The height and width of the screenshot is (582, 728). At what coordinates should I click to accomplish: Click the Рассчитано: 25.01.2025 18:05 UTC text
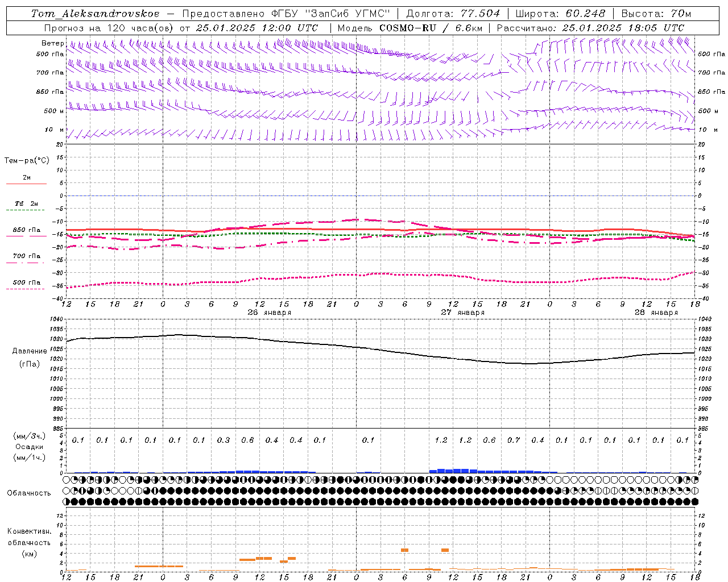pyautogui.click(x=590, y=28)
